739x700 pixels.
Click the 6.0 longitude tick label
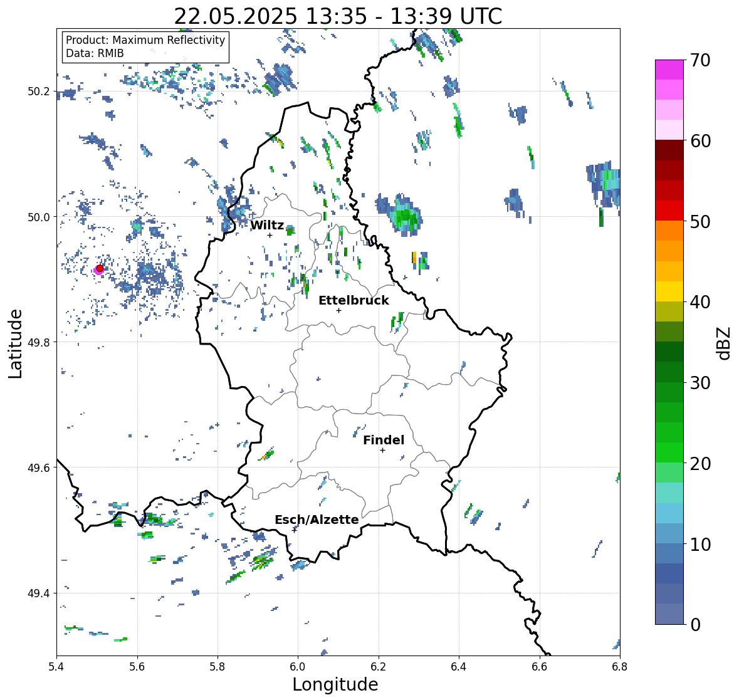[298, 666]
